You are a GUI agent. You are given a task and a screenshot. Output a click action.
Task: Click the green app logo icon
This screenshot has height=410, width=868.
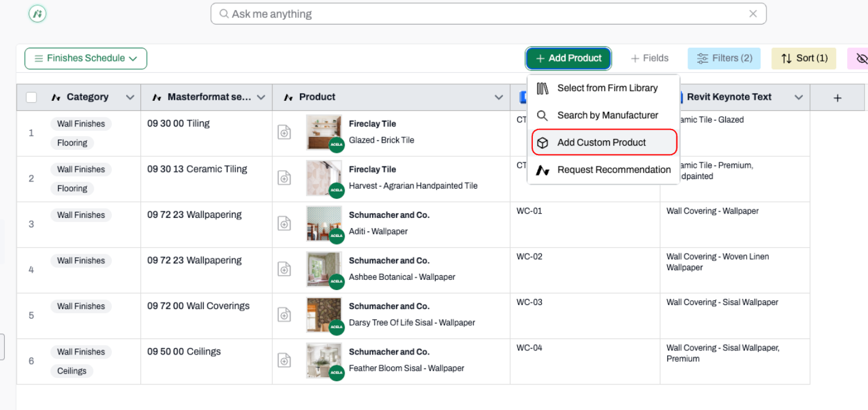coord(38,14)
